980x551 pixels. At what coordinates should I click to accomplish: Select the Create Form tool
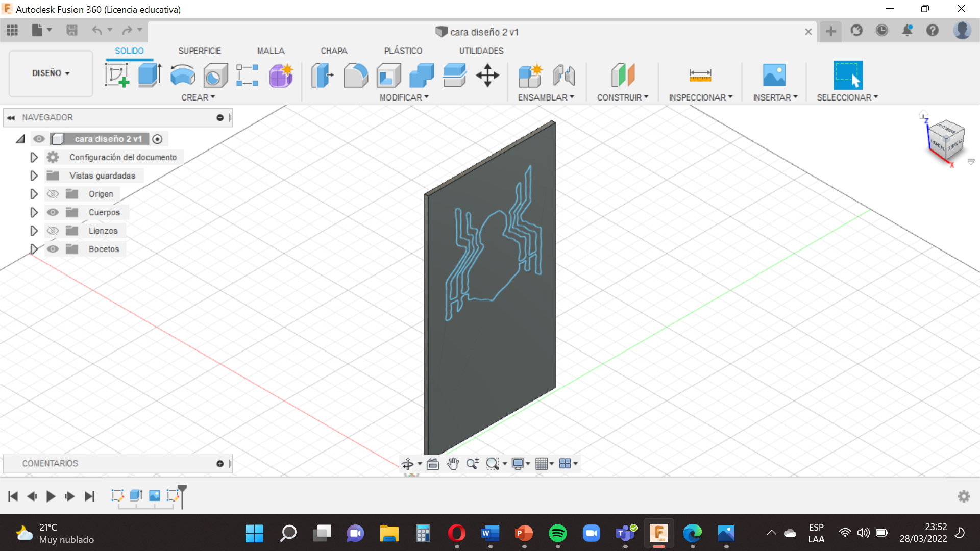tap(281, 76)
